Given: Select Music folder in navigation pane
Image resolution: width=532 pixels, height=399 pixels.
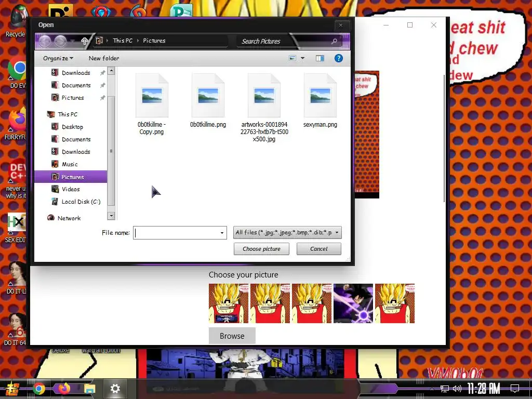Looking at the screenshot, I should (70, 164).
